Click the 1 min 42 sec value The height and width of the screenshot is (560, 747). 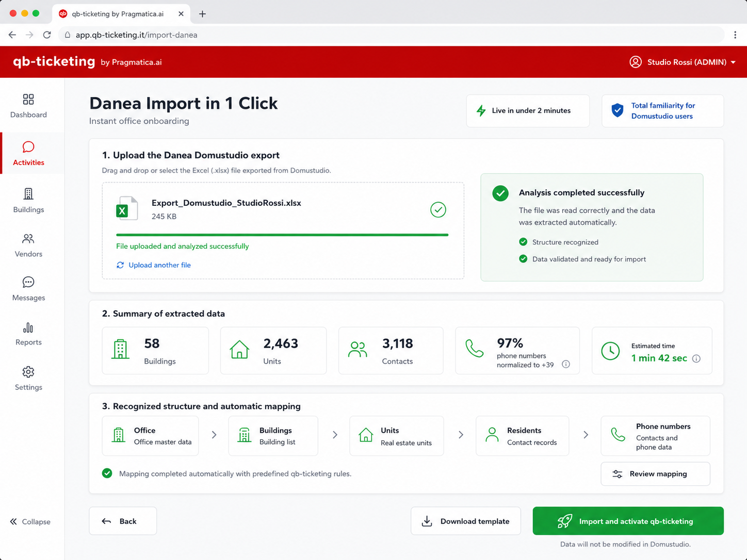(x=659, y=358)
